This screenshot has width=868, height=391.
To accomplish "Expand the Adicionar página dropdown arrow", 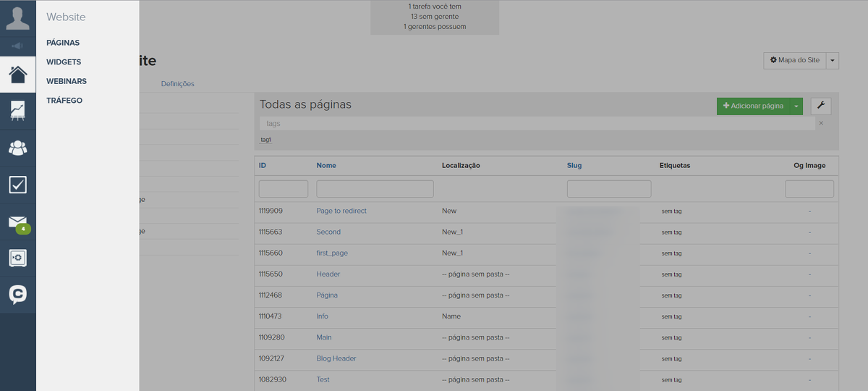I will (796, 106).
